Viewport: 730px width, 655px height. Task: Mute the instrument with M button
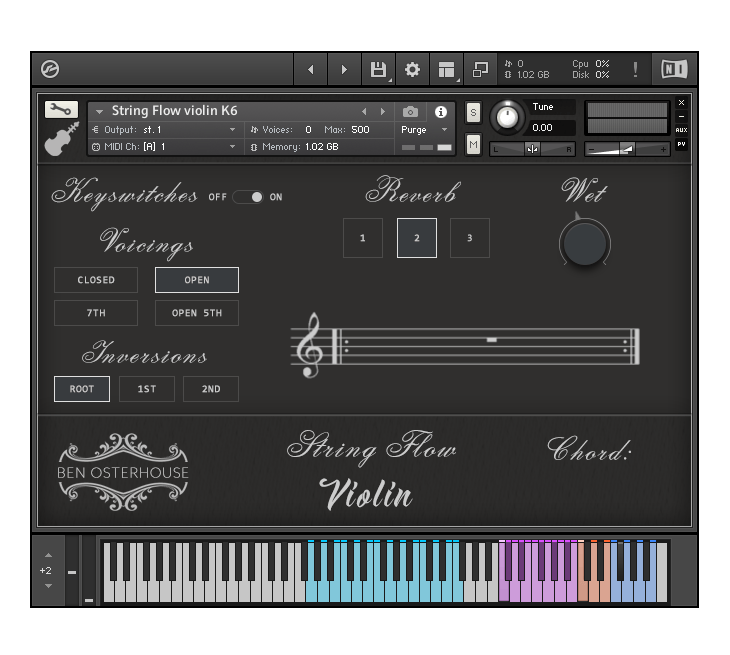click(x=473, y=144)
